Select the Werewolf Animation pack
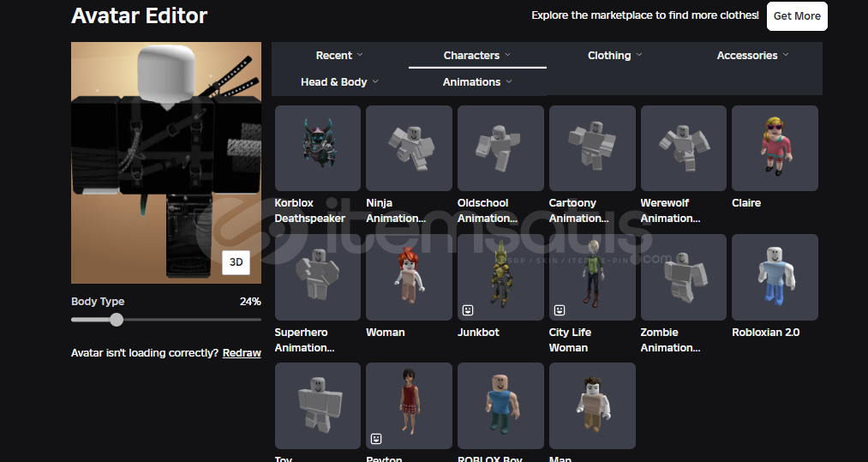The width and height of the screenshot is (868, 462). 683,148
